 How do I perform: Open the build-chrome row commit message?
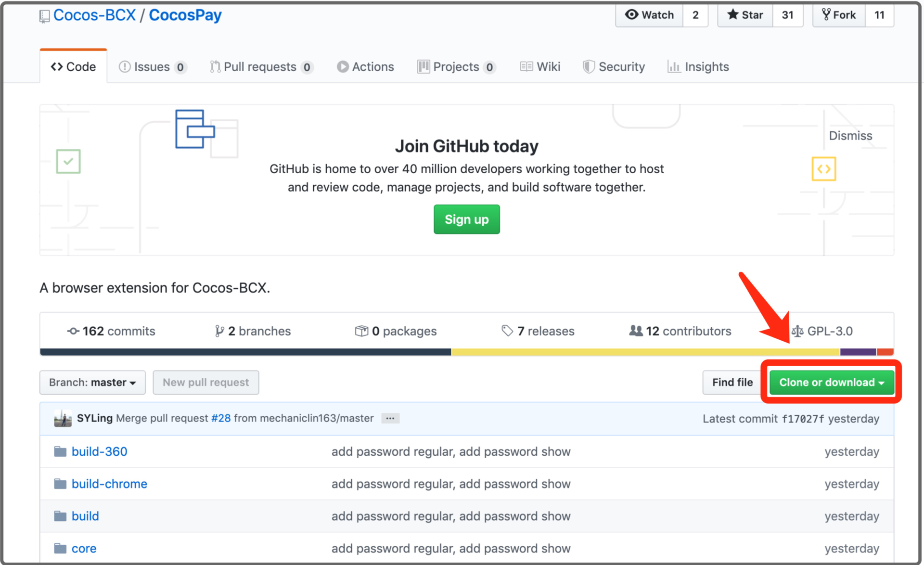point(451,484)
